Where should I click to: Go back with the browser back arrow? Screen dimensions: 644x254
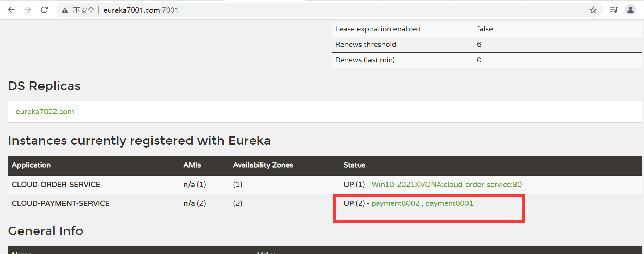(x=11, y=10)
